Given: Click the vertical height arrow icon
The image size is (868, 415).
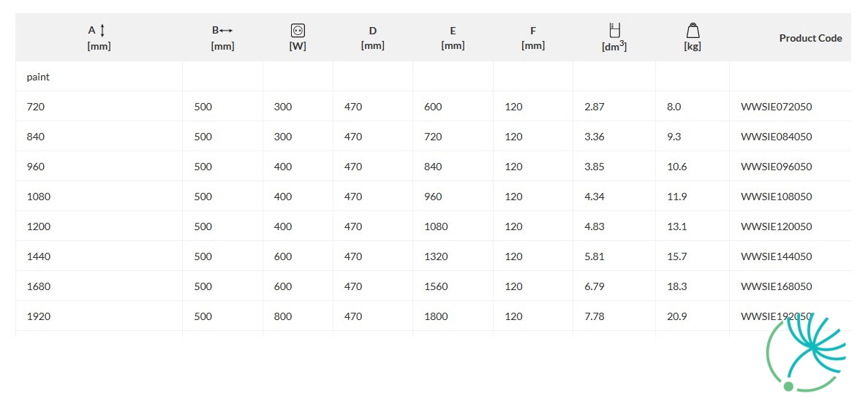Looking at the screenshot, I should (x=102, y=31).
